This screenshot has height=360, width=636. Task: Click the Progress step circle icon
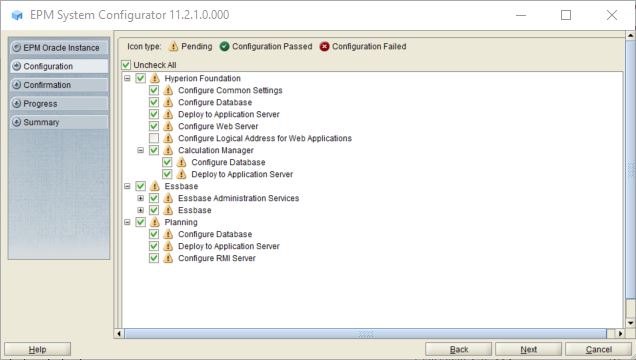tap(17, 103)
